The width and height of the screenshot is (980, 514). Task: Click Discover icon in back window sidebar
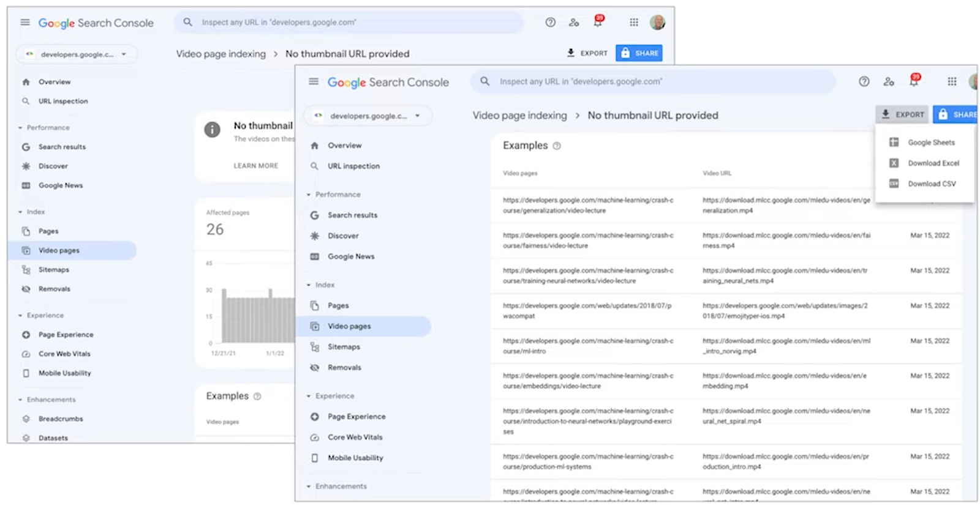pos(26,166)
